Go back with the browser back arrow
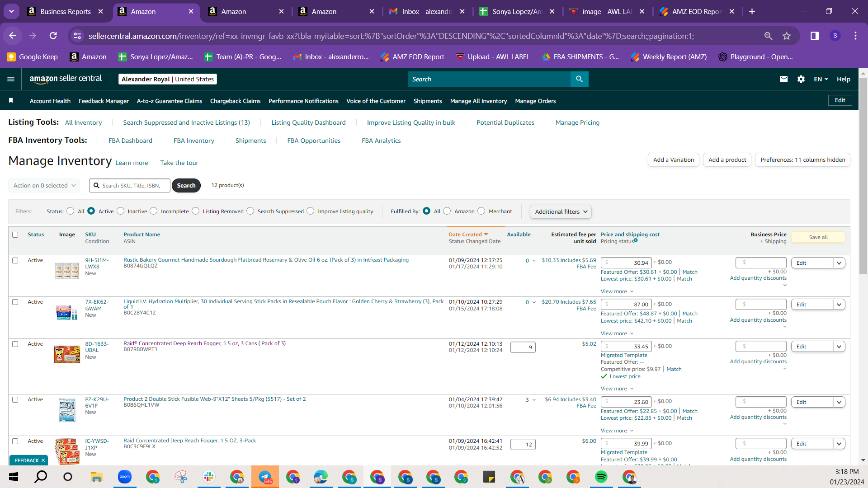The width and height of the screenshot is (868, 488). (x=13, y=36)
